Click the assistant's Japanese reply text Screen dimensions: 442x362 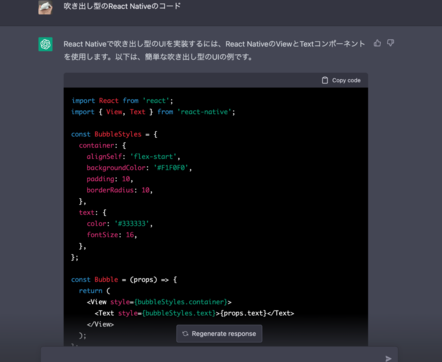pyautogui.click(x=214, y=50)
